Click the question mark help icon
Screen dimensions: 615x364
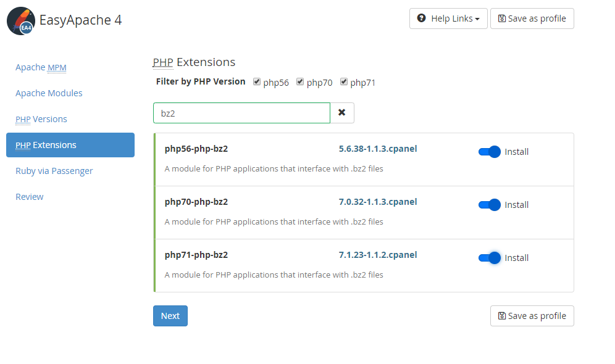421,18
